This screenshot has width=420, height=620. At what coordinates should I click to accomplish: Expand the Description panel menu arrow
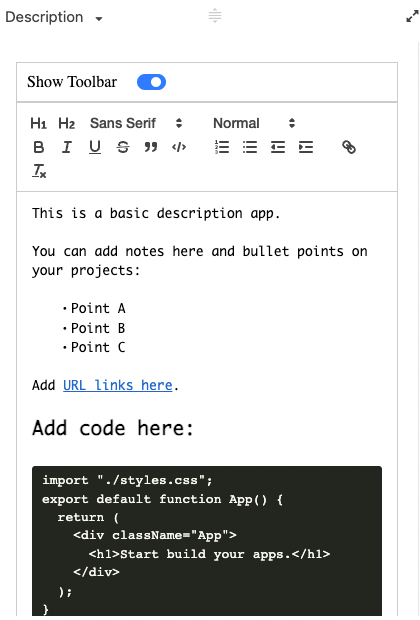99,19
